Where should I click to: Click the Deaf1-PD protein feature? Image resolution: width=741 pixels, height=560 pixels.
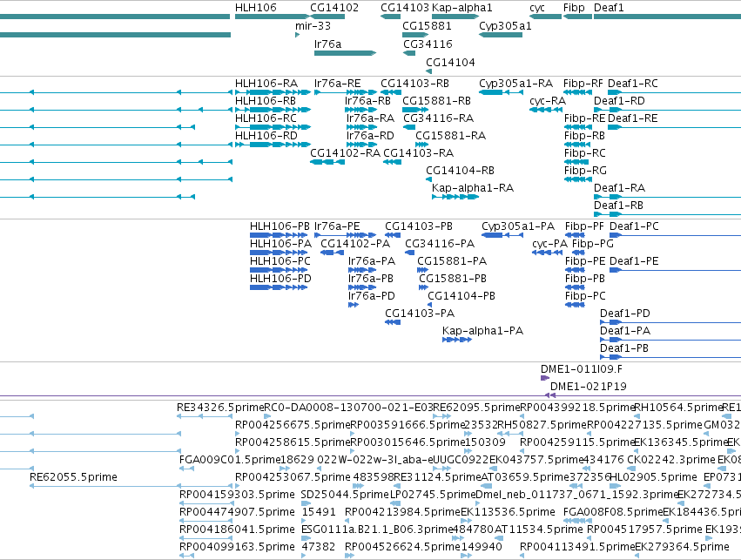(x=670, y=322)
